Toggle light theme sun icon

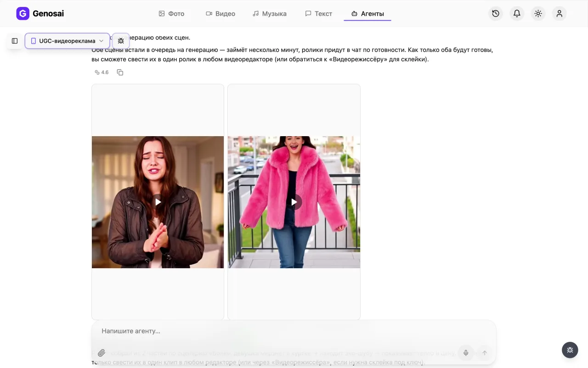(538, 14)
